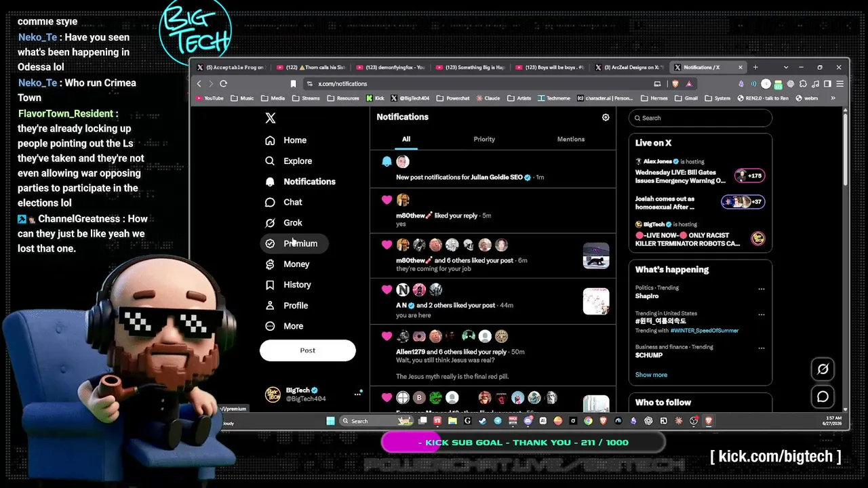
Task: Click the floating Grok button
Action: (823, 369)
